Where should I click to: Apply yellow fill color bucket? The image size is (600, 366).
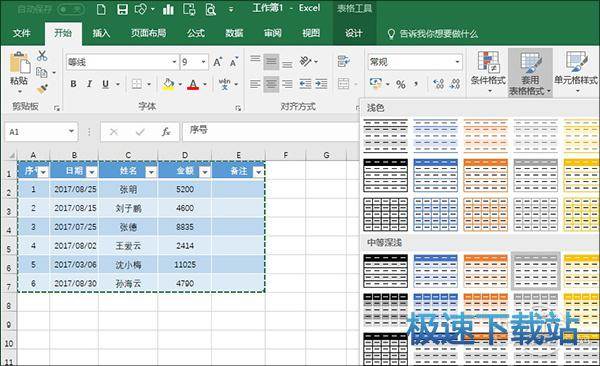pos(168,84)
